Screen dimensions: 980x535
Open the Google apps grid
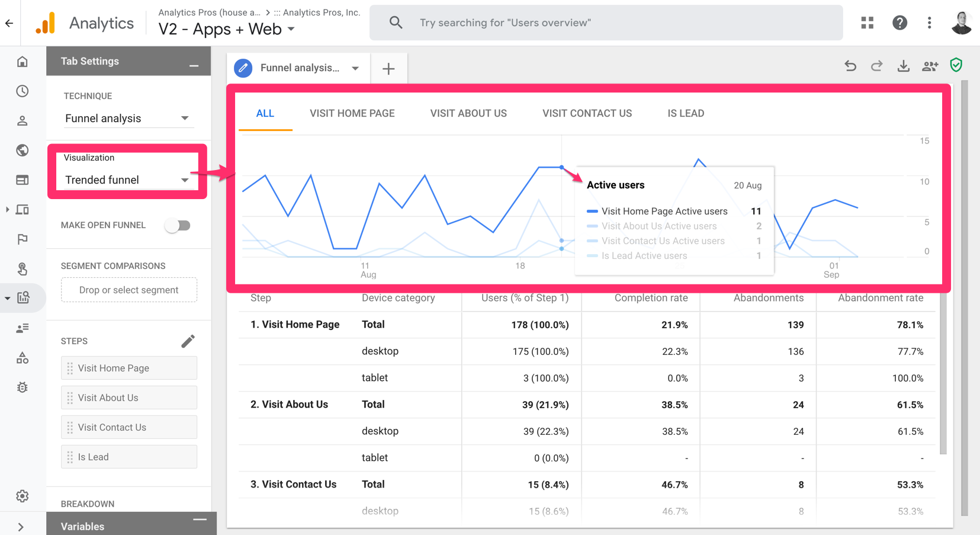tap(867, 23)
